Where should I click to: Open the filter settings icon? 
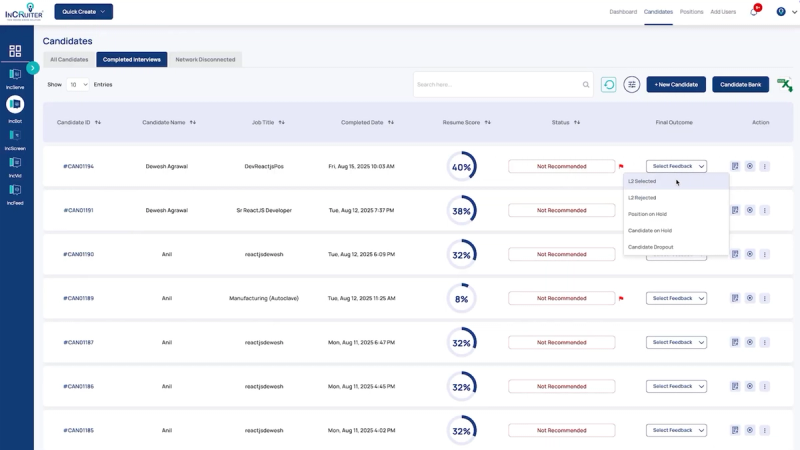(632, 85)
